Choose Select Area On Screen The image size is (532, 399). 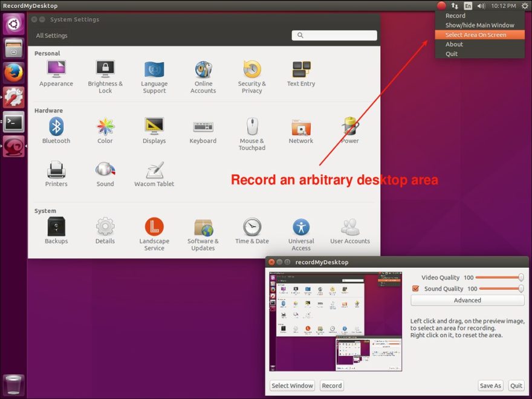coord(480,34)
